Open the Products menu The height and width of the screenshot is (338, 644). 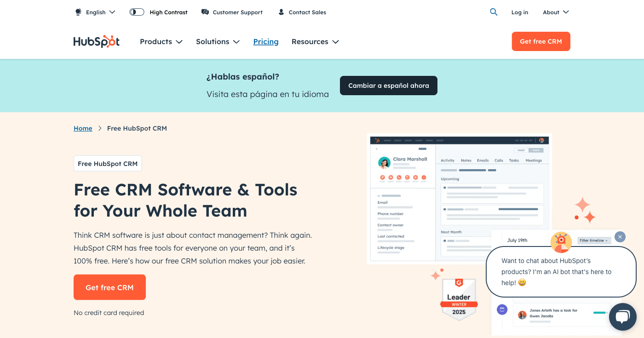coord(161,41)
